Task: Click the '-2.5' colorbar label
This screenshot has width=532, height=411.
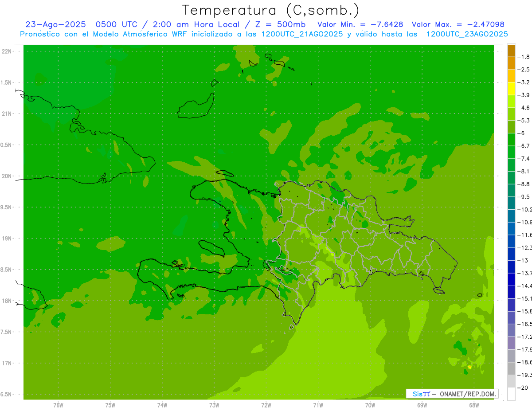Action: [x=524, y=70]
